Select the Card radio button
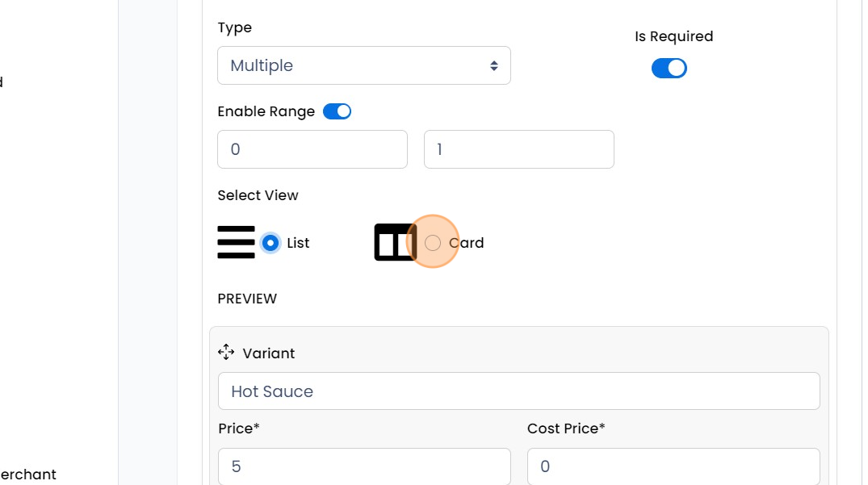Viewport: 868px width, 485px height. coord(433,242)
